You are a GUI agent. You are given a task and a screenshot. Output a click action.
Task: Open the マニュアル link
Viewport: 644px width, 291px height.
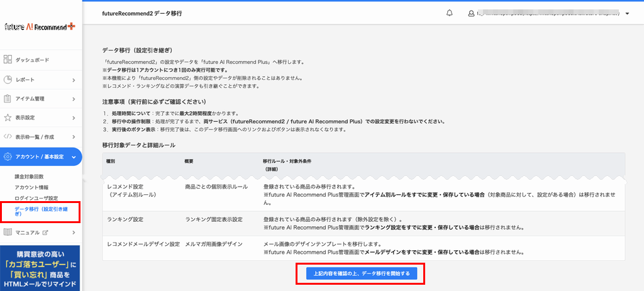tap(28, 233)
